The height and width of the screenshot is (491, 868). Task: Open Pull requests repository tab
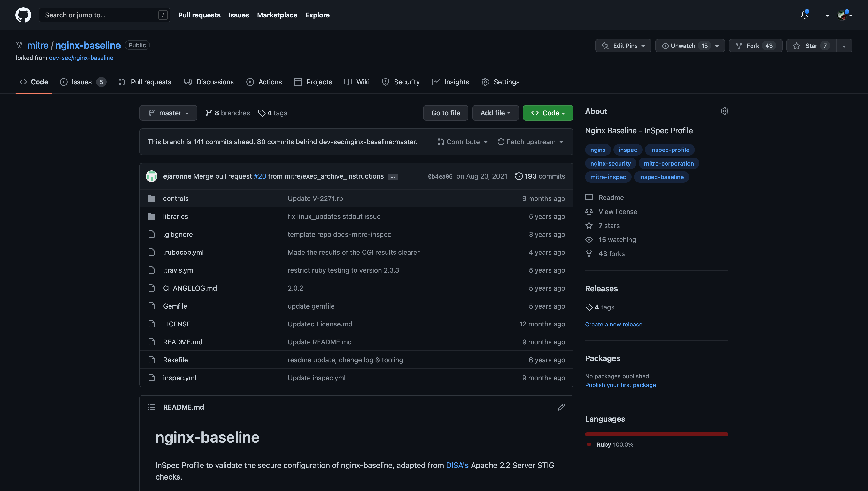(x=145, y=82)
